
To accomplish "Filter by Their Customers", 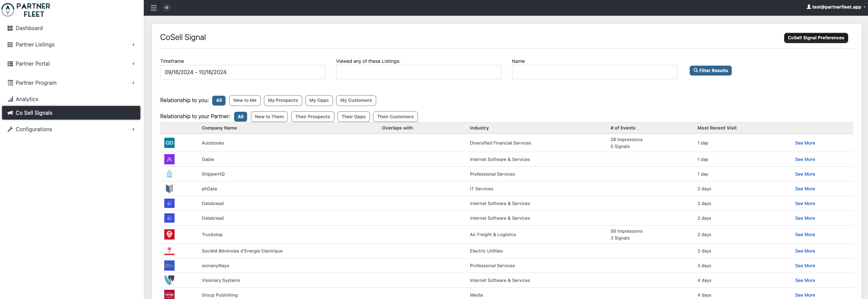I will pyautogui.click(x=395, y=117).
